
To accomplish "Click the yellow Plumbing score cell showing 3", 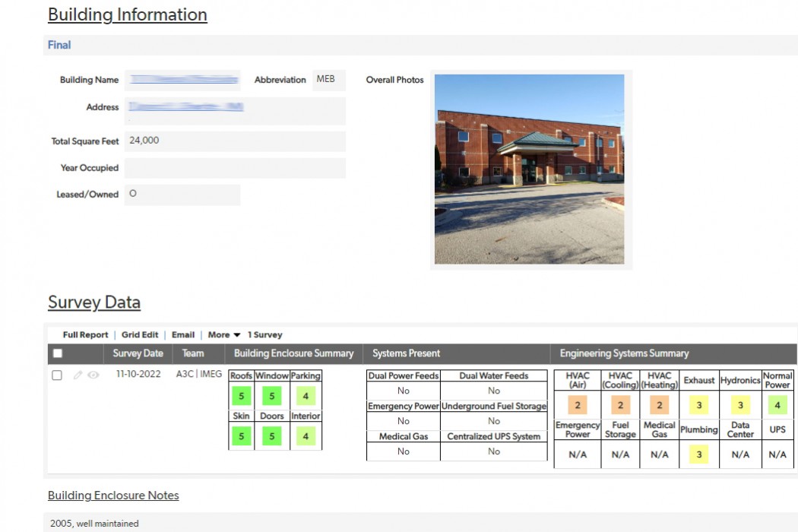I will [698, 454].
